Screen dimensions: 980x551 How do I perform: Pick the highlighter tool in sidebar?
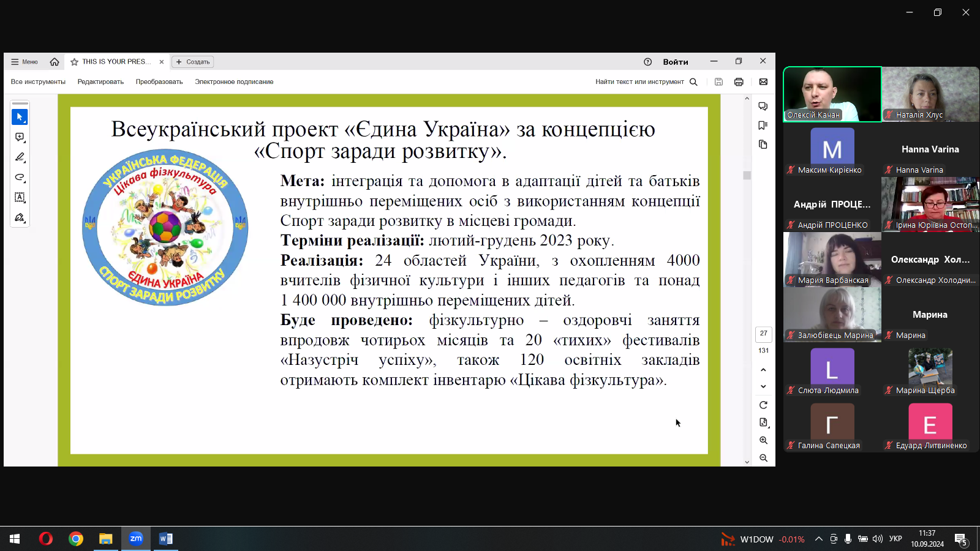tap(20, 157)
